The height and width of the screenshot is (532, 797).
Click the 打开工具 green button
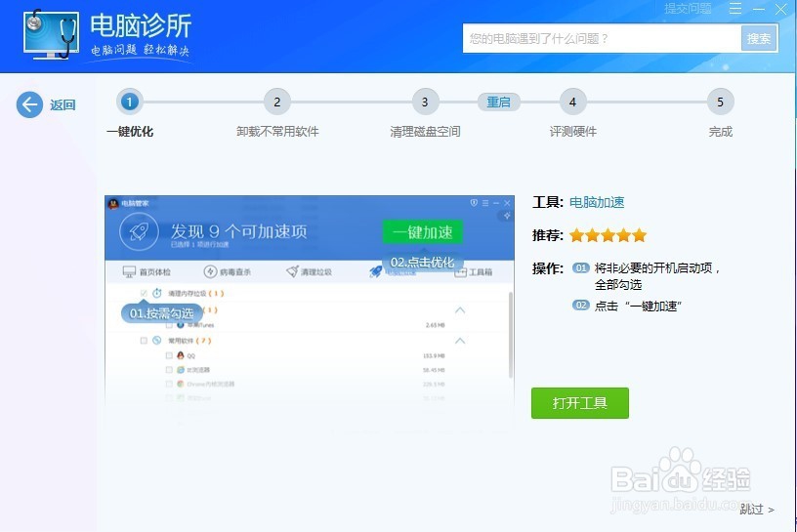click(580, 403)
